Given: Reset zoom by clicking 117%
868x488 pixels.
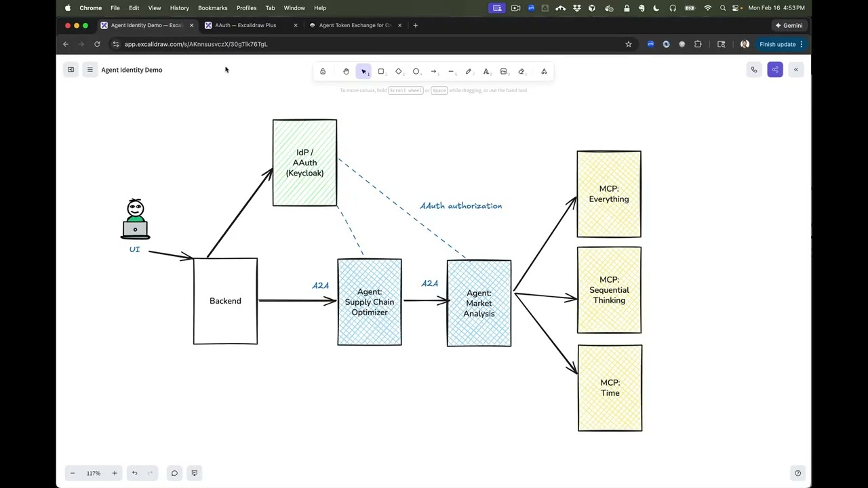Looking at the screenshot, I should [94, 473].
